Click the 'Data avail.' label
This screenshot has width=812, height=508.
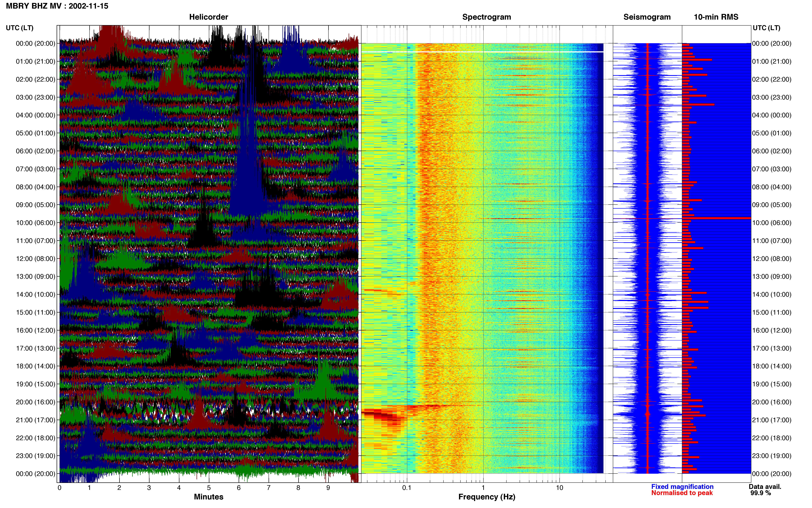click(x=765, y=486)
